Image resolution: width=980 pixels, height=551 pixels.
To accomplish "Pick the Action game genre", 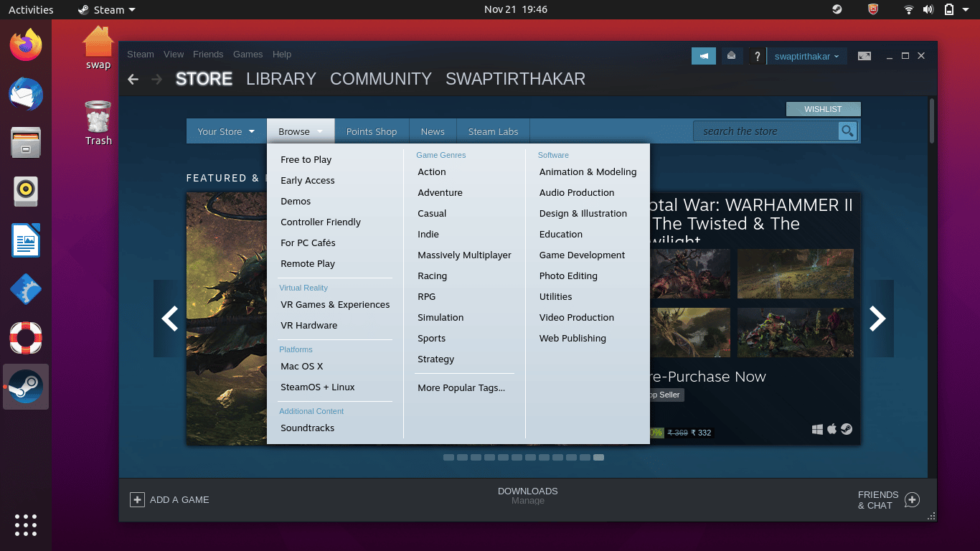I will coord(432,171).
